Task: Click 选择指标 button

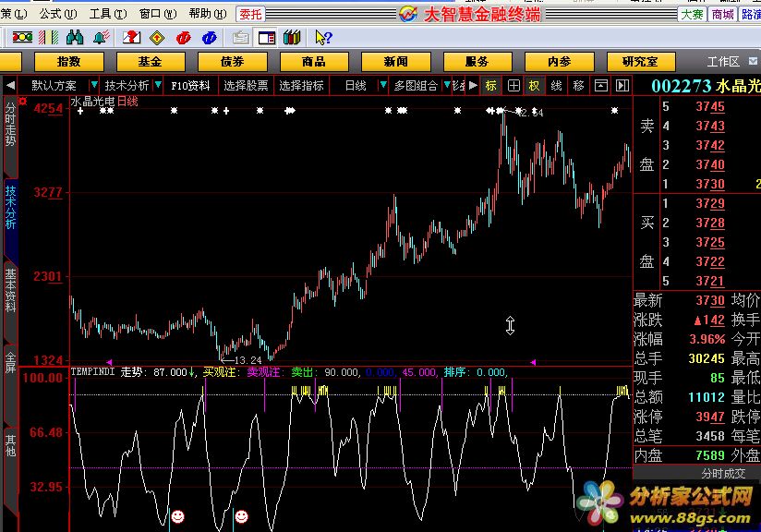Action: 301,86
